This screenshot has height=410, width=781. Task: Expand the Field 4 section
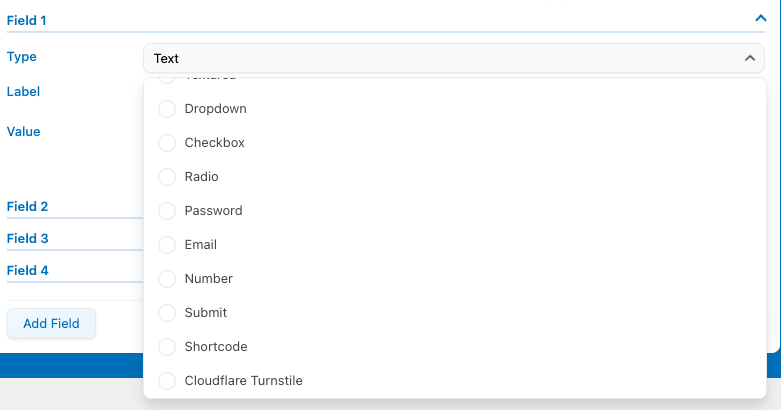pyautogui.click(x=28, y=271)
